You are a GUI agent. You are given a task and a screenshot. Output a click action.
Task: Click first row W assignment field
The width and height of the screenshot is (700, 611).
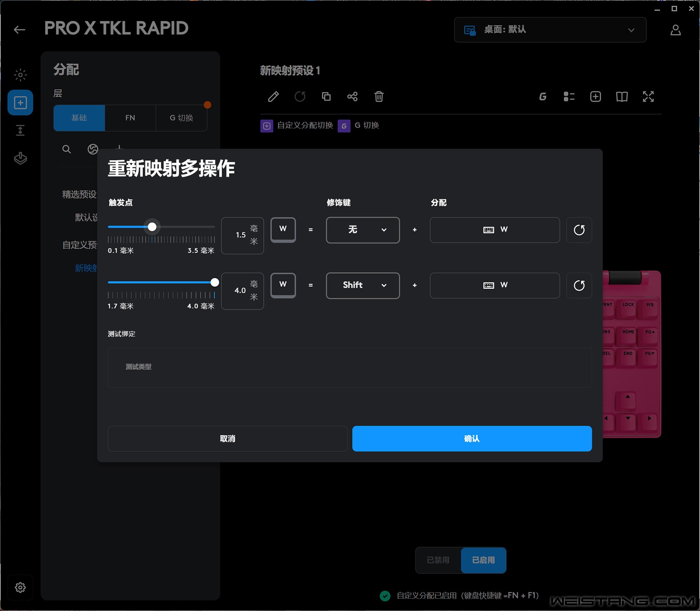pos(495,230)
